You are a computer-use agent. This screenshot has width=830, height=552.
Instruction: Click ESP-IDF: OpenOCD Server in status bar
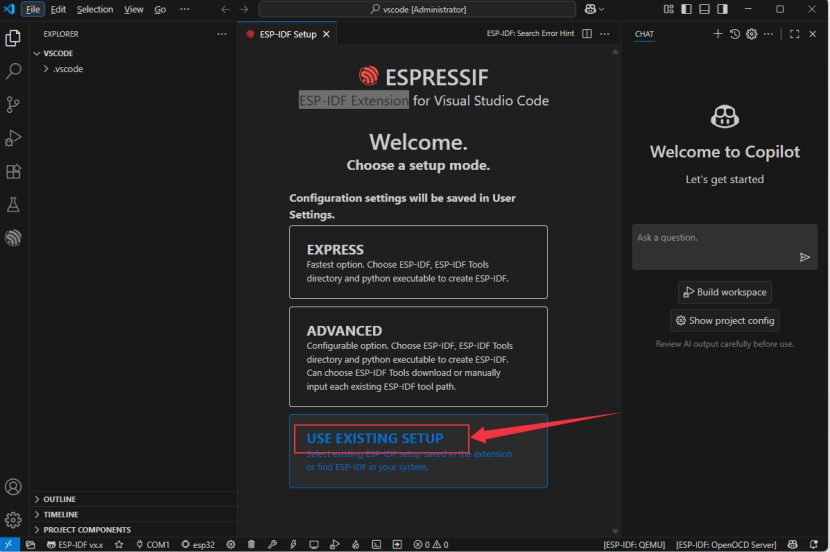[x=726, y=544]
